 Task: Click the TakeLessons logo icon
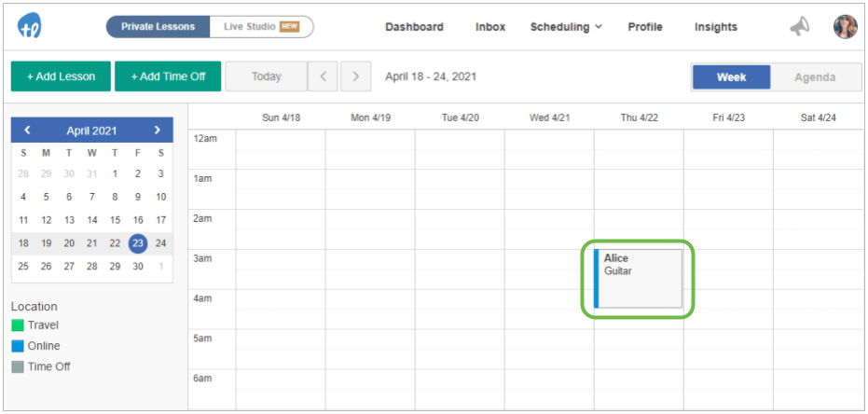[29, 26]
